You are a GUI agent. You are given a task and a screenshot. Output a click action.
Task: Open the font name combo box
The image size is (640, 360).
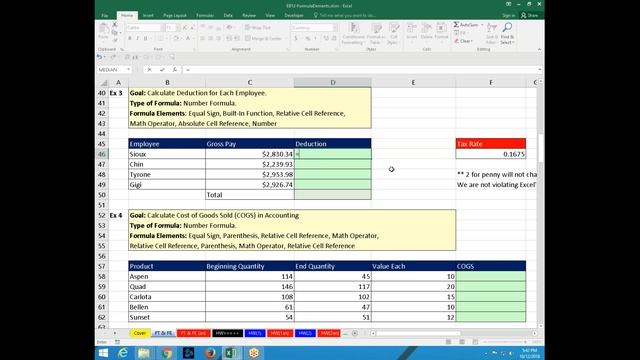click(x=145, y=28)
